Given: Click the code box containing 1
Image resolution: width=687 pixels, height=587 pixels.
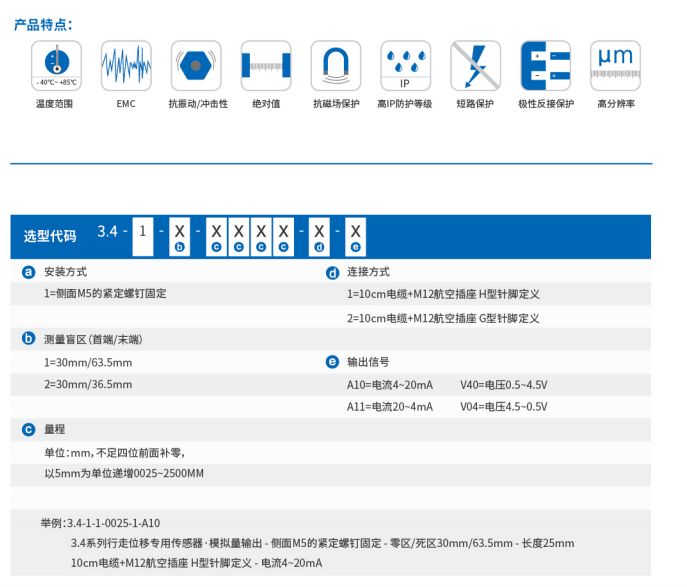Looking at the screenshot, I should (145, 232).
